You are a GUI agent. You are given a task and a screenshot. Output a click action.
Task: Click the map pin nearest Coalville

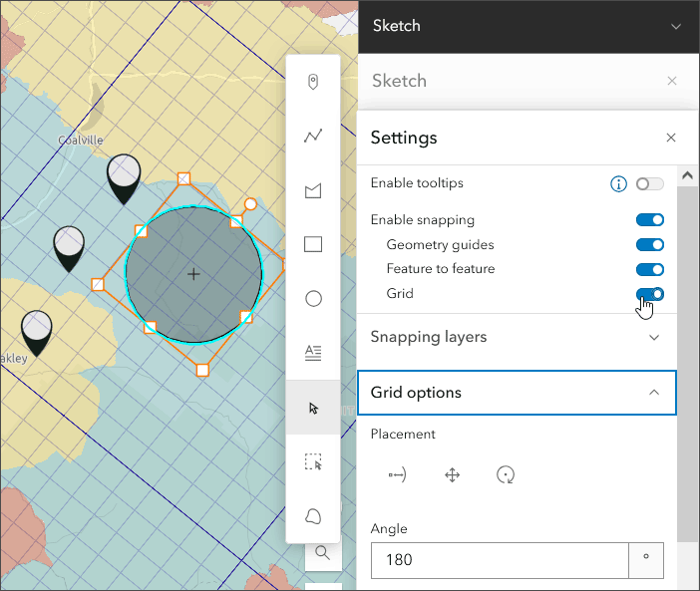(x=124, y=178)
